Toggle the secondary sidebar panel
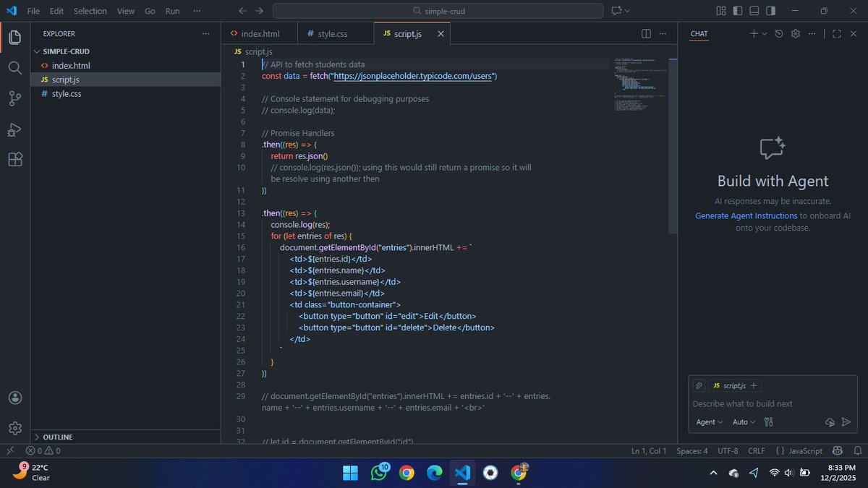868x488 pixels. 769,10
